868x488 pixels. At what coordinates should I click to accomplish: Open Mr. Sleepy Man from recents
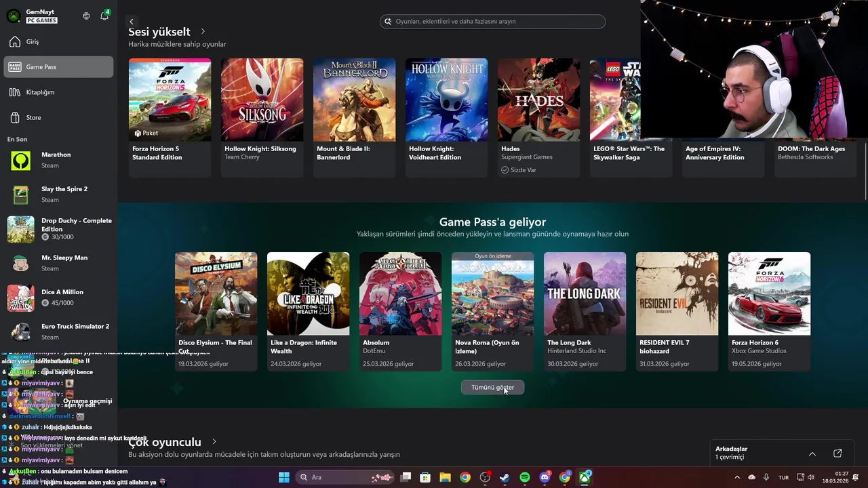(x=58, y=263)
